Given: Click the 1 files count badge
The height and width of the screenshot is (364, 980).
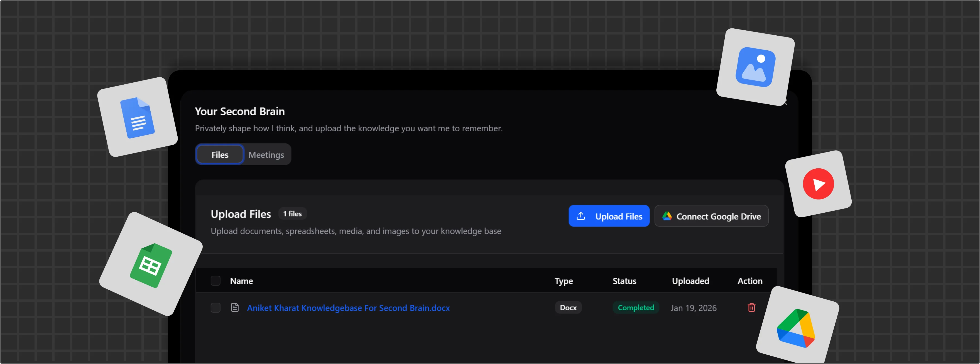Looking at the screenshot, I should (292, 213).
